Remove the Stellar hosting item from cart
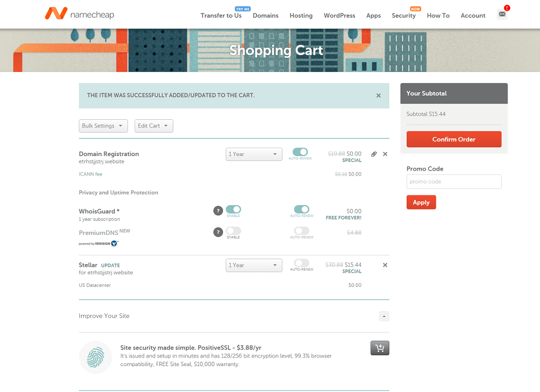Screen dimensions: 540x392 tap(385, 265)
